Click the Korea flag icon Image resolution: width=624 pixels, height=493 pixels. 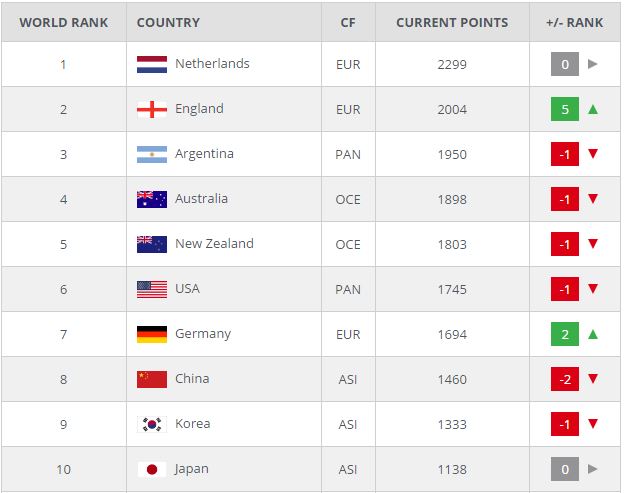click(x=152, y=424)
